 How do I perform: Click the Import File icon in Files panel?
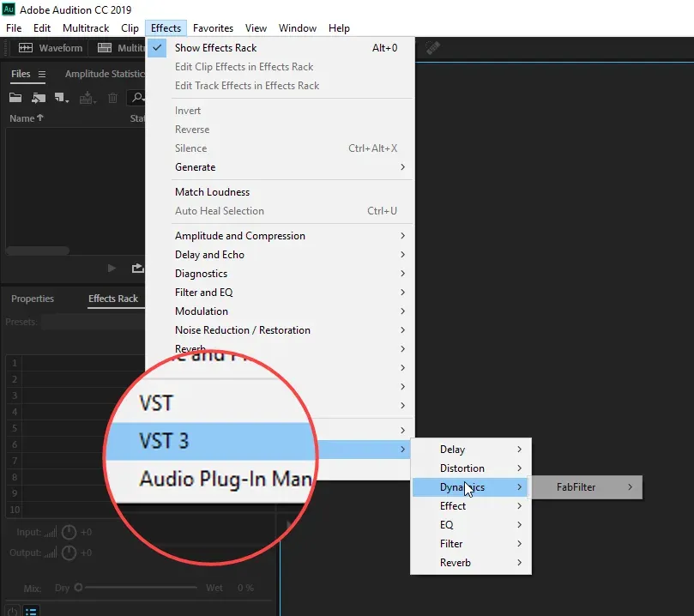(x=39, y=98)
